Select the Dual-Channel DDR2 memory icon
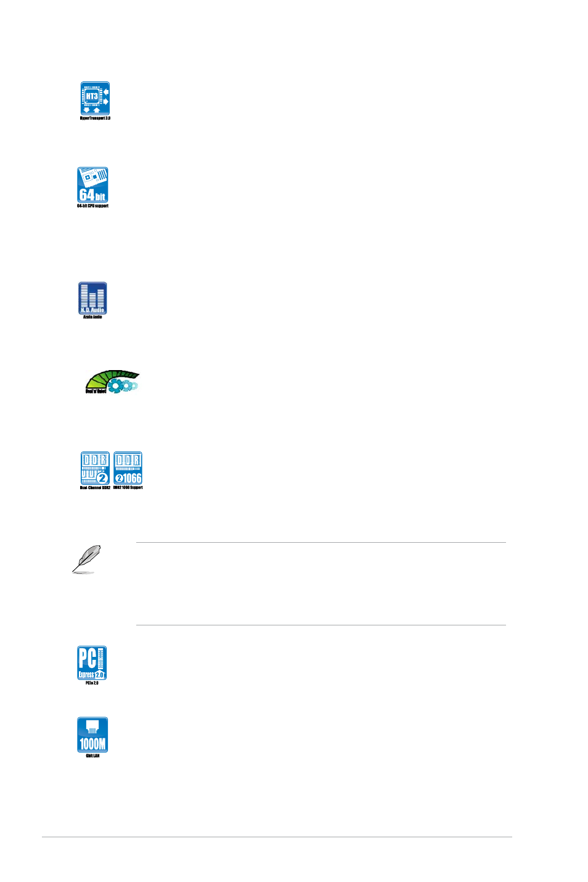The height and width of the screenshot is (882, 588). click(95, 468)
